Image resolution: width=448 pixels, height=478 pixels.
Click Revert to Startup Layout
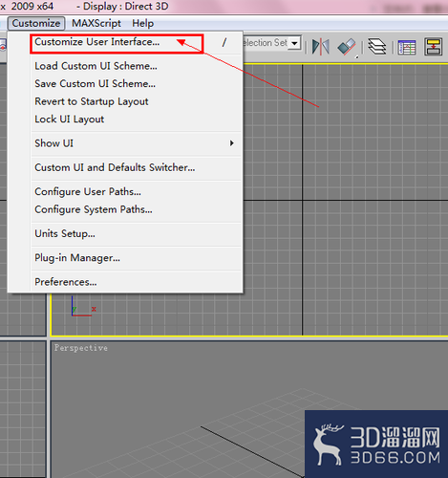point(137,101)
